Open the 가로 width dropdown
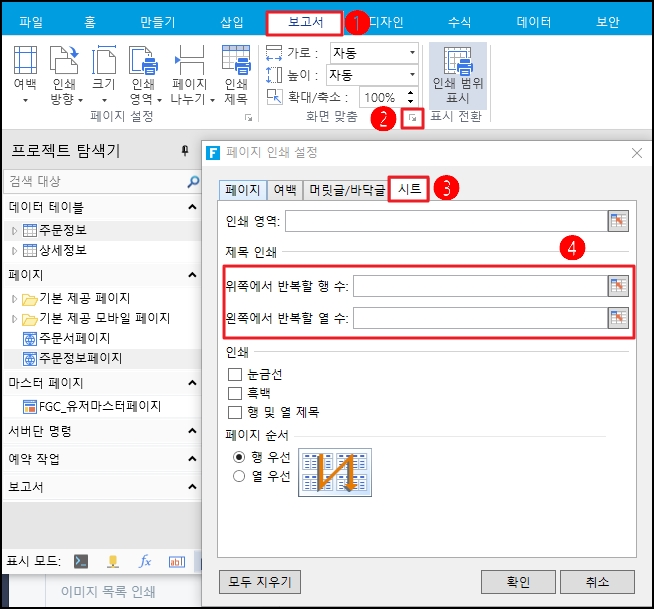 [x=412, y=52]
